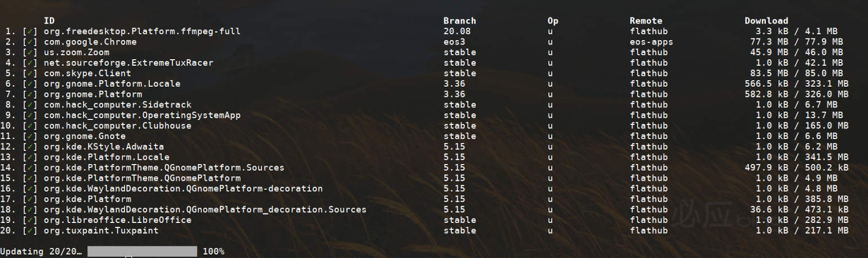
Task: Click org.tuxpaint.Tuxpaint ID
Action: [101, 230]
